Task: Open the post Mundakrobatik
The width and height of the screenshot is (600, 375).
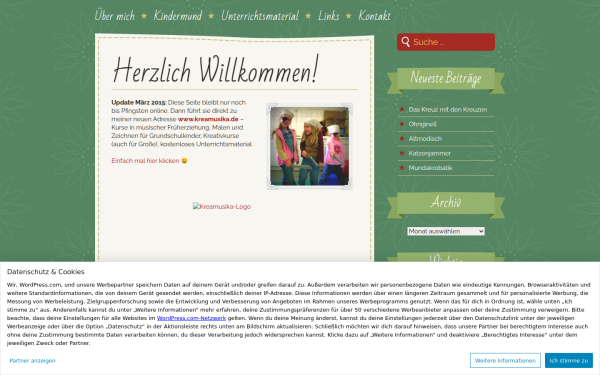Action: click(430, 168)
